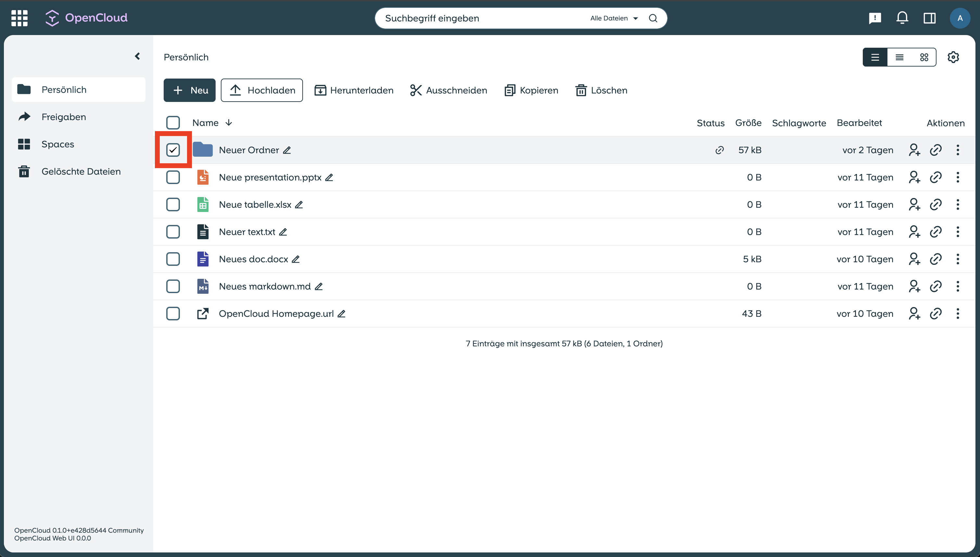Check Neue presentation.pptx checkbox
980x557 pixels.
pyautogui.click(x=173, y=177)
